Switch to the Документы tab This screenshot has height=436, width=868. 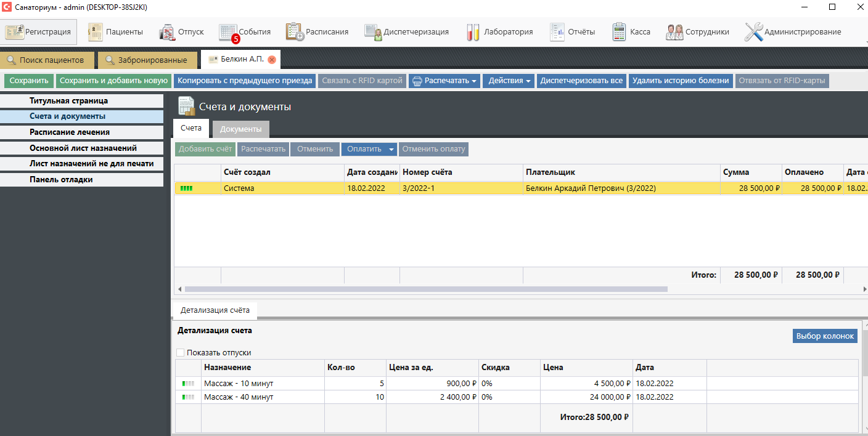point(240,129)
